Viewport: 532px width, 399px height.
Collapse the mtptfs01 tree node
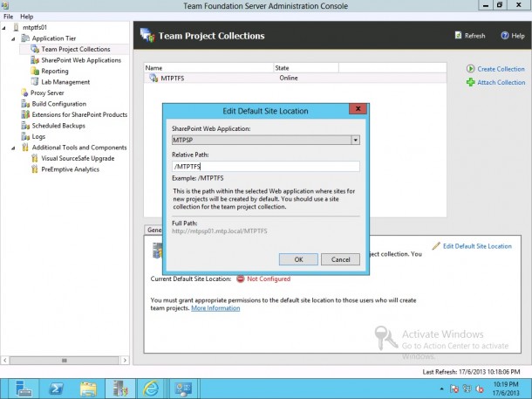[4, 28]
